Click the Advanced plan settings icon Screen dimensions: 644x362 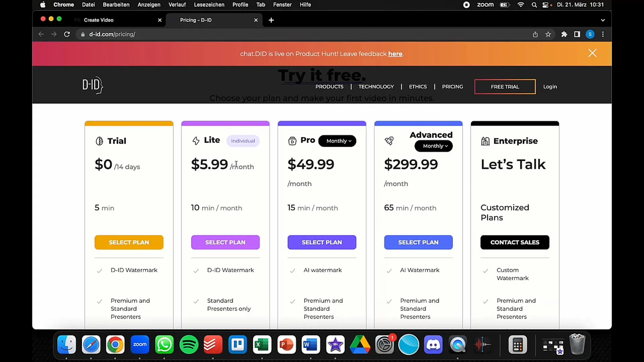(389, 140)
